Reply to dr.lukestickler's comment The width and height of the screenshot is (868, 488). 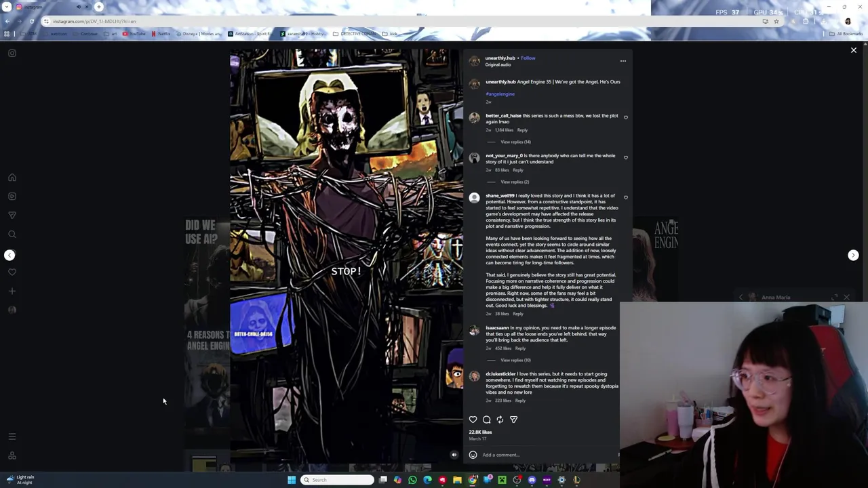click(x=520, y=401)
